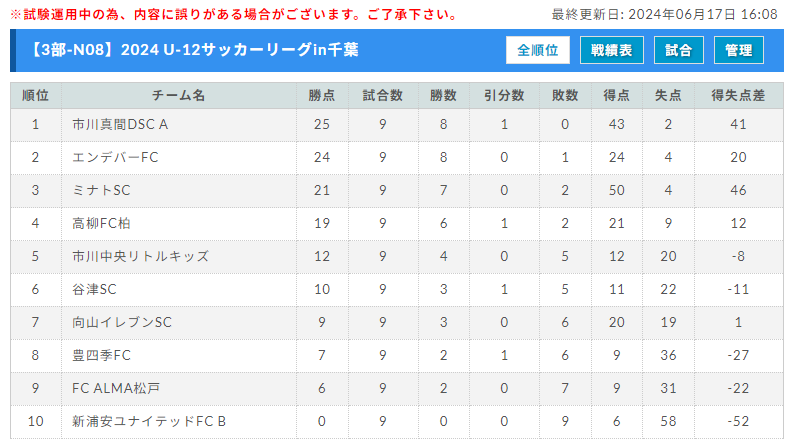Click the 勝点 column header
Image resolution: width=791 pixels, height=443 pixels.
pos(322,95)
